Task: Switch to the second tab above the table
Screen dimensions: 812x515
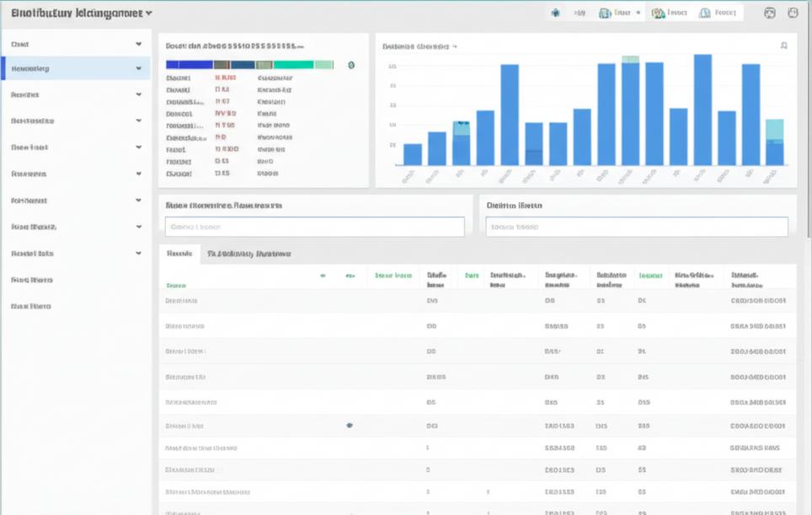Action: (x=248, y=253)
